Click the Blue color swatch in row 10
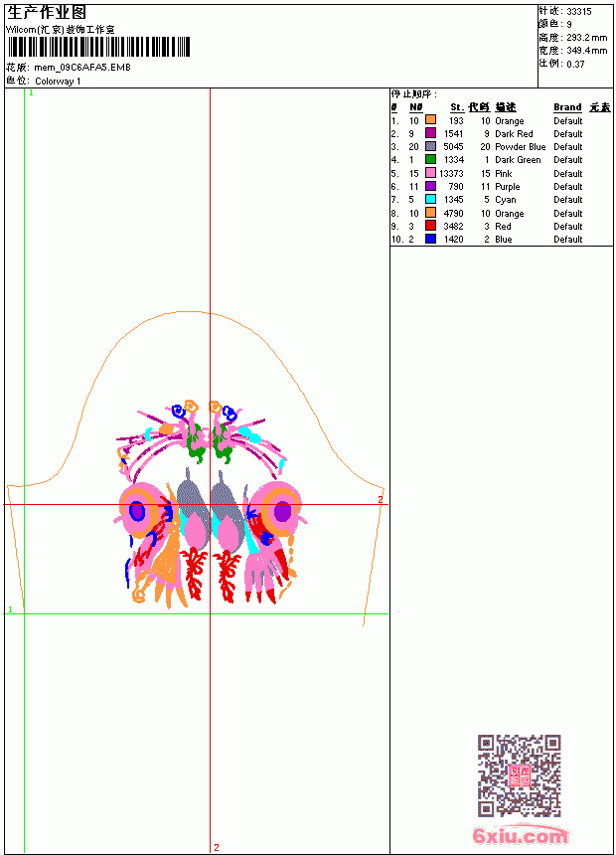The width and height of the screenshot is (616, 855). [430, 239]
